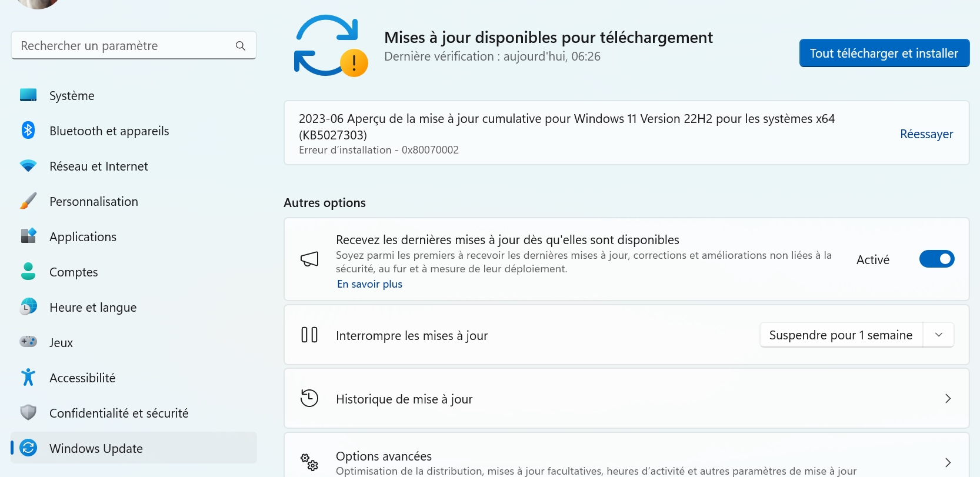Open Personnalisation settings
980x477 pixels.
coord(134,201)
